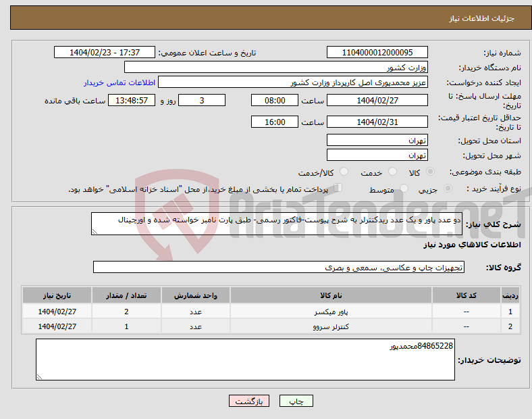Click the نوع فرآیند خرید label
This screenshot has width=532, height=419.
click(494, 189)
